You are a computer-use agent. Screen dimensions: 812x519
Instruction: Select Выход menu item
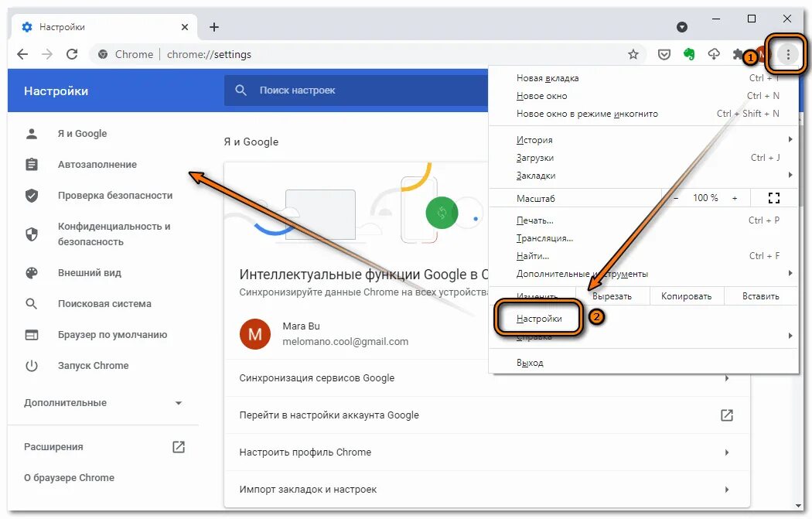pos(643,363)
